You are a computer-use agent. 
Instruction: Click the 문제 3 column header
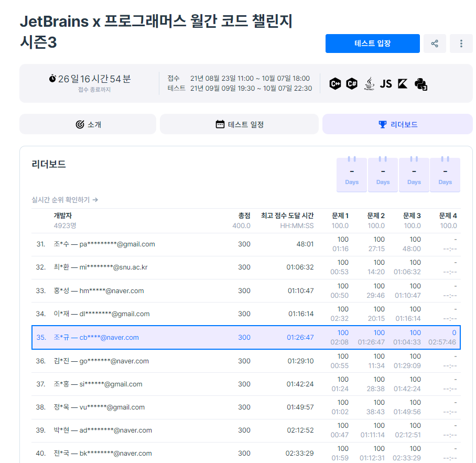pyautogui.click(x=412, y=216)
